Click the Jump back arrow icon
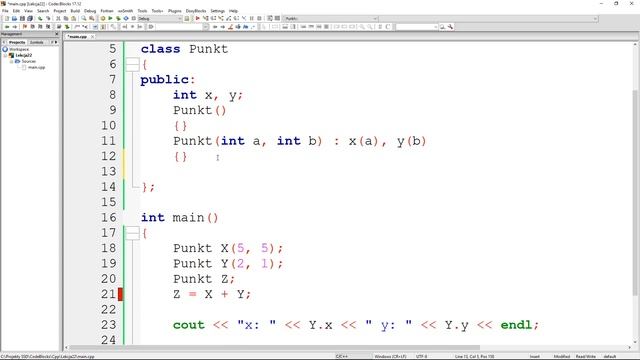640x360 pixels. pos(7,27)
